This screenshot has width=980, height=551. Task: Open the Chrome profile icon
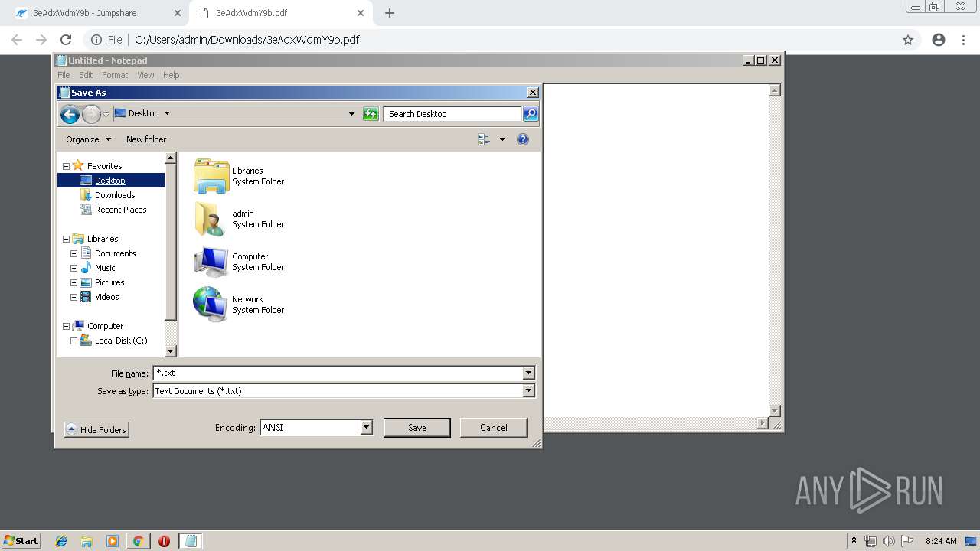pyautogui.click(x=939, y=40)
